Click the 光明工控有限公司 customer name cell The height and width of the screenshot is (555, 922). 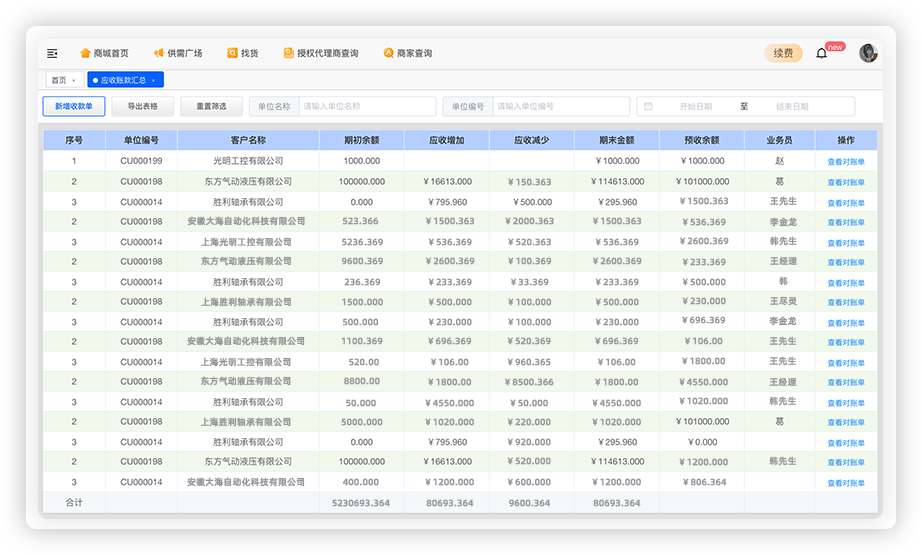tap(248, 161)
